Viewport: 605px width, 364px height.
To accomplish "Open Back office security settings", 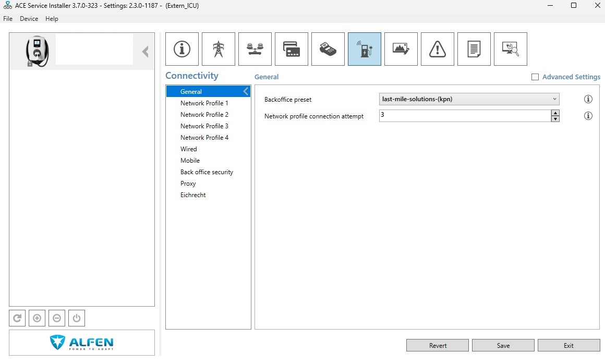I will tap(208, 172).
